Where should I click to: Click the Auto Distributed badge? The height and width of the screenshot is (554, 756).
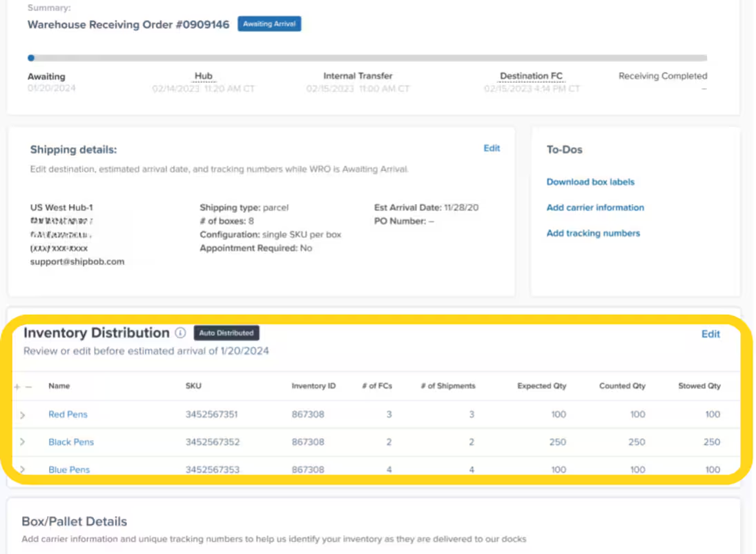226,333
